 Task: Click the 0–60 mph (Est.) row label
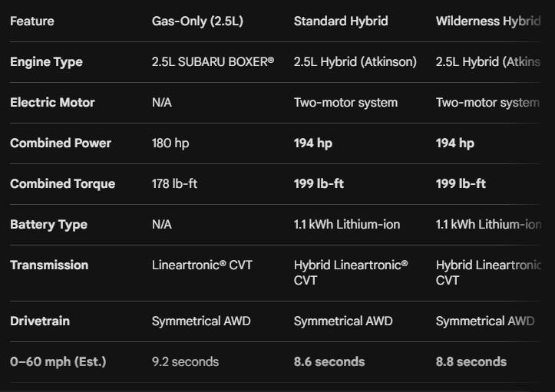[x=58, y=362]
